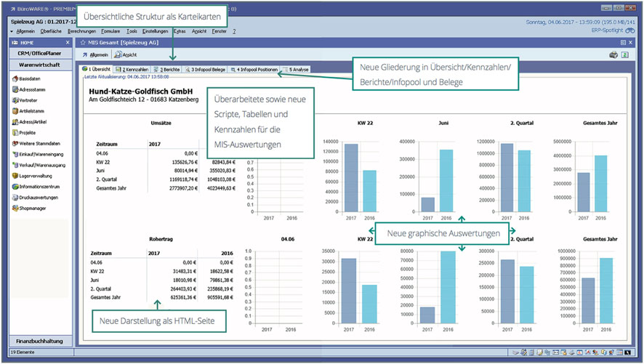Viewport: 644px width, 364px height.
Task: Select Artikelstamm in the left navigation
Action: click(32, 111)
